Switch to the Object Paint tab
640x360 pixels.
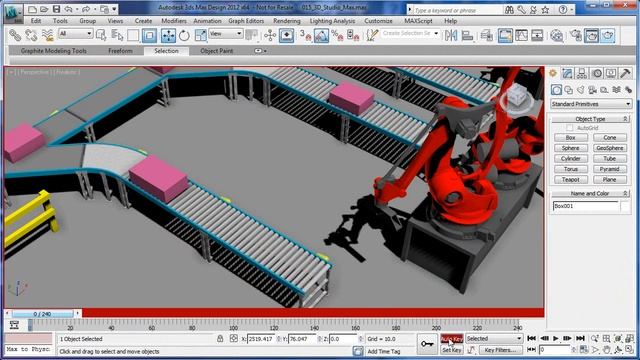pos(217,51)
